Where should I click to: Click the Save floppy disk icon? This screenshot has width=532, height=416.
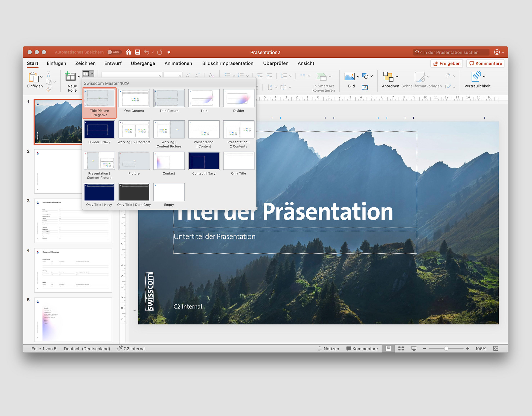pyautogui.click(x=137, y=52)
